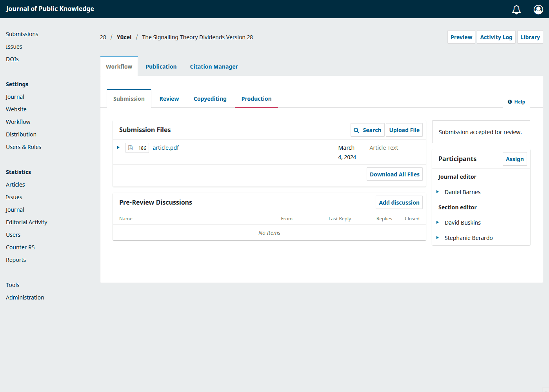The height and width of the screenshot is (392, 549).
Task: Open Workflow settings in sidebar
Action: (x=18, y=122)
